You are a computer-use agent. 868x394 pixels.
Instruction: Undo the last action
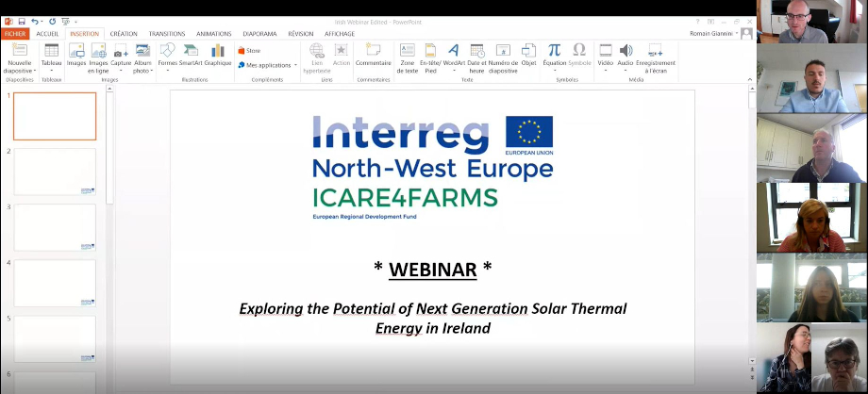click(34, 22)
